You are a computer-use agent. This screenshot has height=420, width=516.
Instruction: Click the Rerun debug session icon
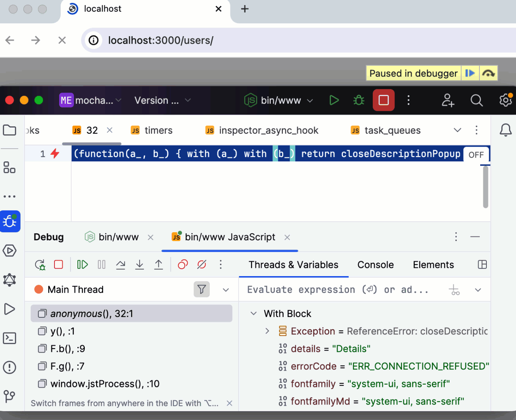pyautogui.click(x=40, y=264)
